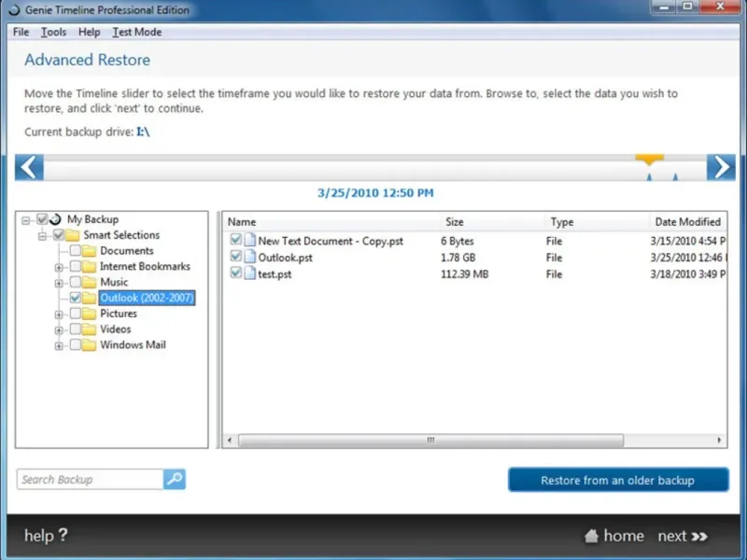Click the I:\ backup drive link
This screenshot has height=560, width=747.
143,132
